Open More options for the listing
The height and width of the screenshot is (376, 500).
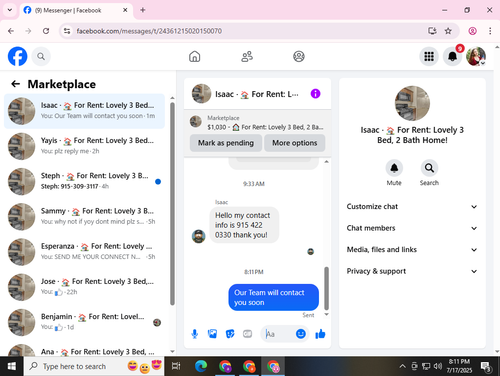[295, 143]
